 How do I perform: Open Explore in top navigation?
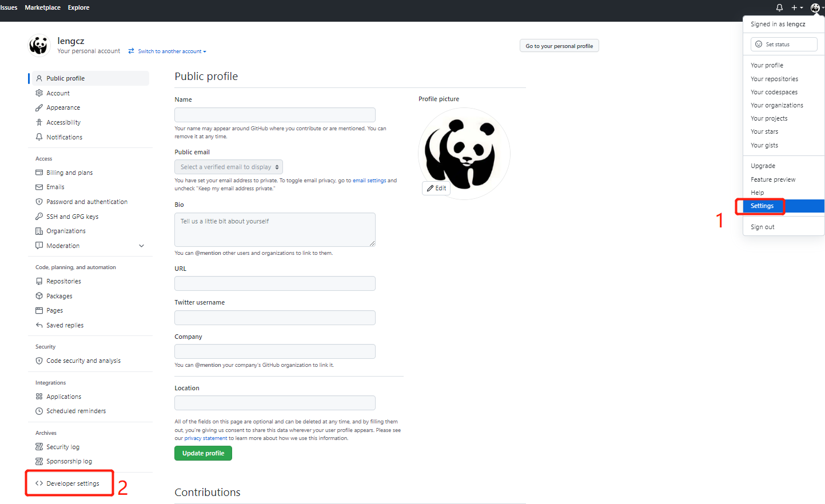(x=78, y=7)
